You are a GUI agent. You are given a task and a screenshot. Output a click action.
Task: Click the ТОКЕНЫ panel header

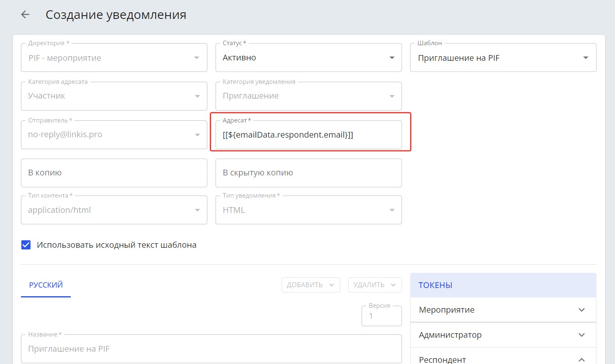[x=503, y=285]
